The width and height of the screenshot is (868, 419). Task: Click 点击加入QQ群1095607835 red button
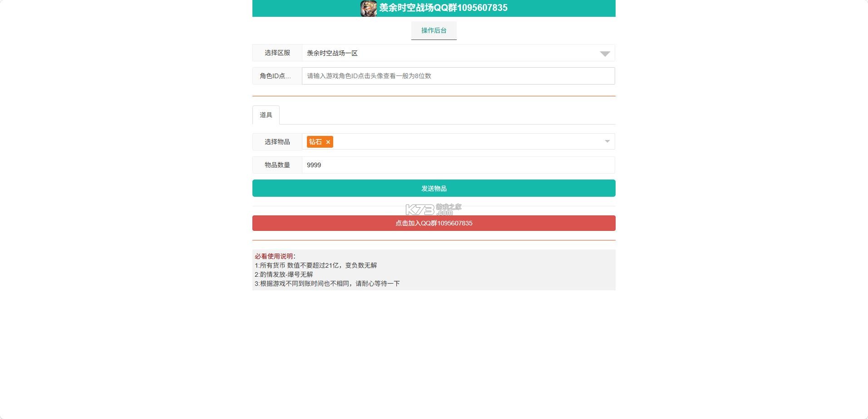(434, 223)
